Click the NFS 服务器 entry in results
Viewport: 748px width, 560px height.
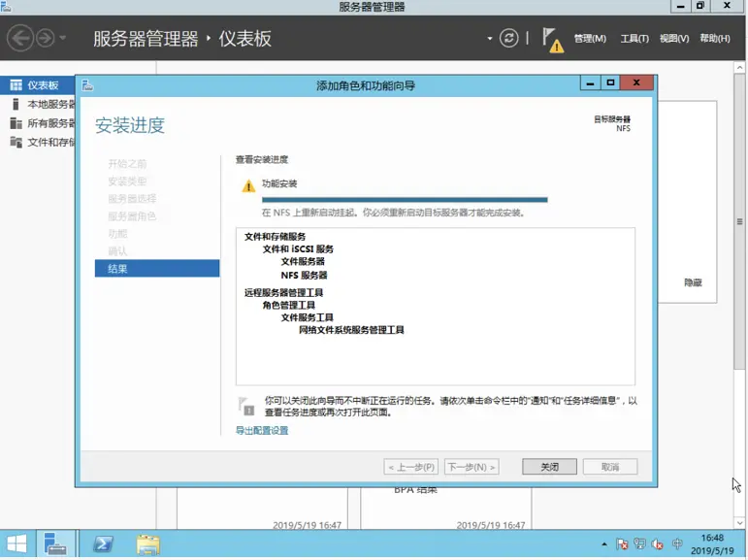point(304,275)
